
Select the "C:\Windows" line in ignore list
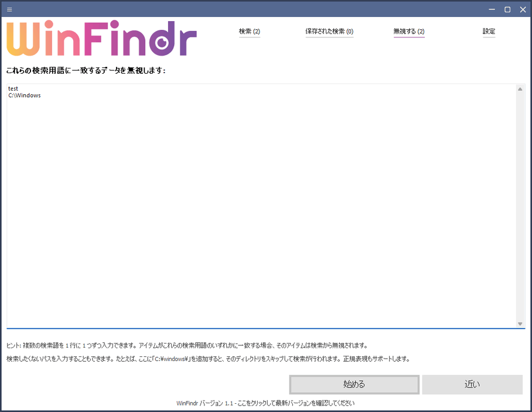coord(25,95)
